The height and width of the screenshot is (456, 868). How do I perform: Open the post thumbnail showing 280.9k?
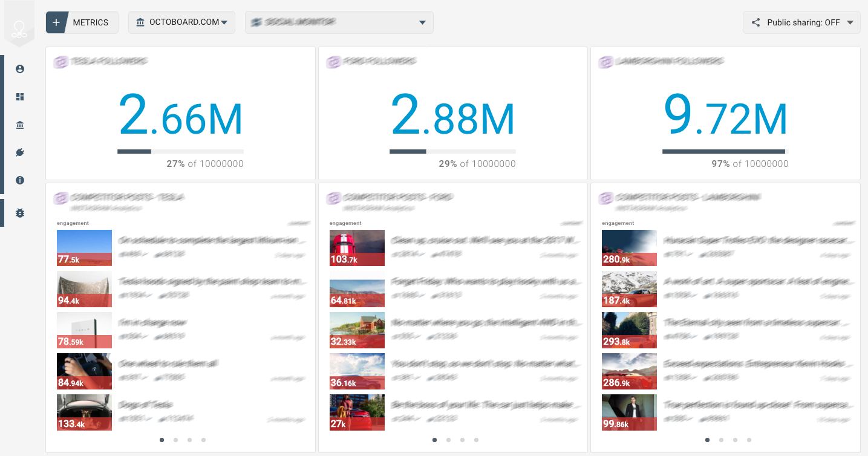coord(629,248)
